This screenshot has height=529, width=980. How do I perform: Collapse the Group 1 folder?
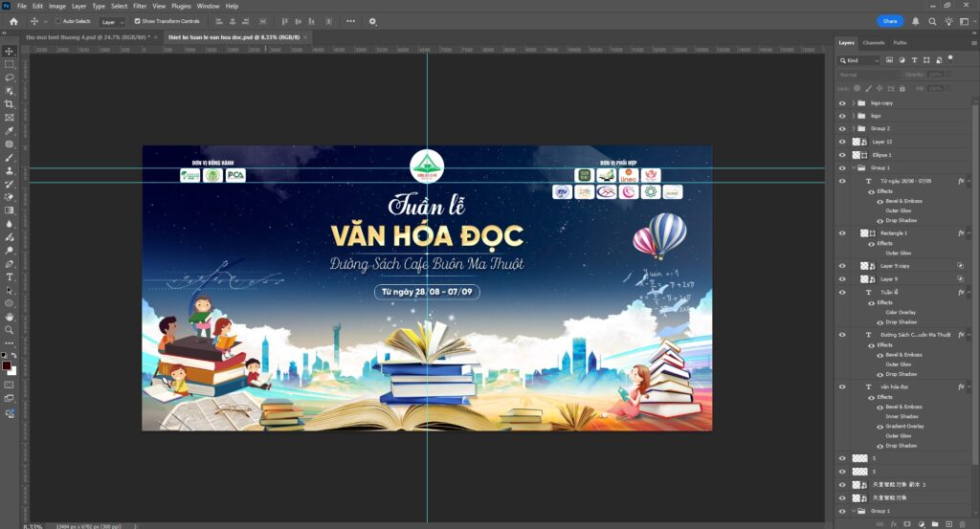[853, 167]
